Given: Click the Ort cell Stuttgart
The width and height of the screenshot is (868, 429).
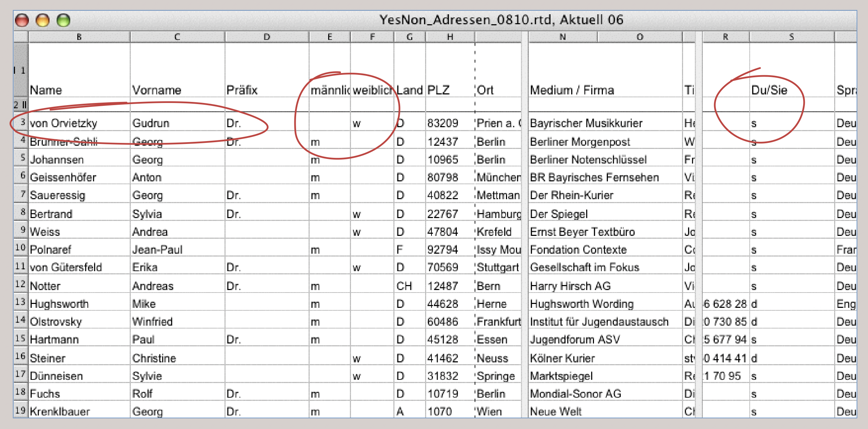Looking at the screenshot, I should tap(497, 267).
